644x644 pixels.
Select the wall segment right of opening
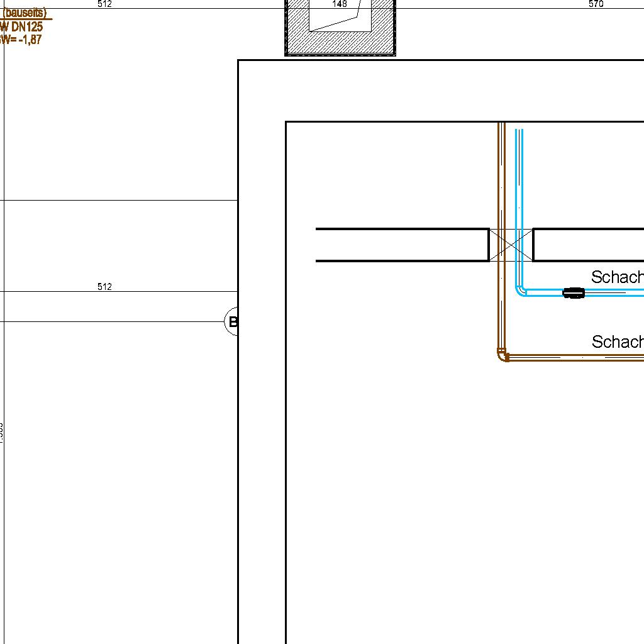[x=588, y=245]
